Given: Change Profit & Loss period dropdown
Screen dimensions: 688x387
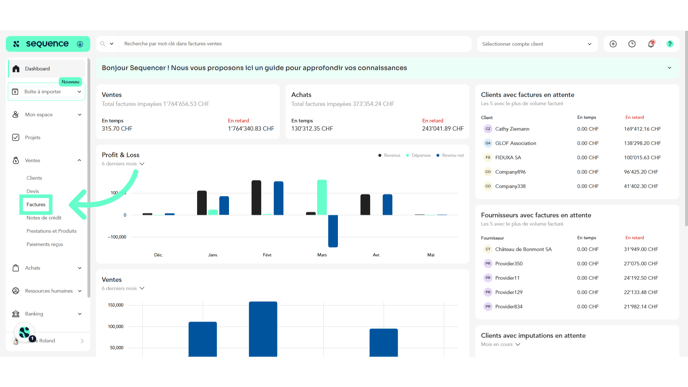Looking at the screenshot, I should click(123, 164).
